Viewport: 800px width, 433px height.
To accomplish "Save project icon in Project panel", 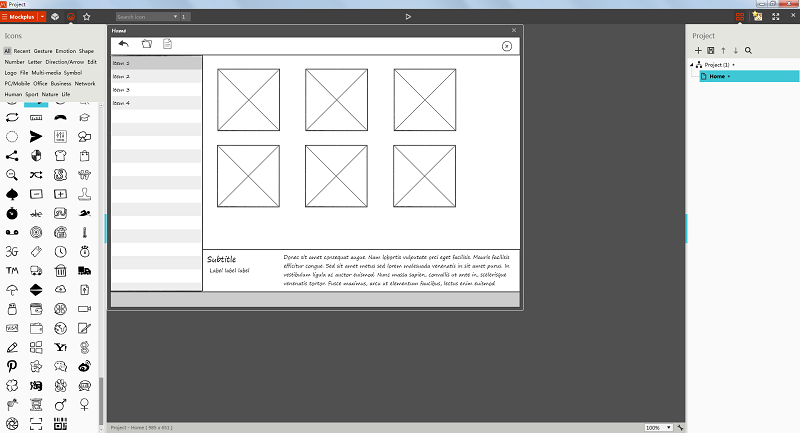I will (711, 50).
